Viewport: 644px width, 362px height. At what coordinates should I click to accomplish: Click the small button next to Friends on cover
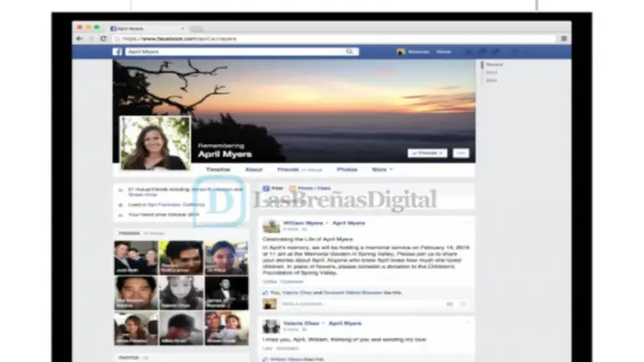[461, 153]
